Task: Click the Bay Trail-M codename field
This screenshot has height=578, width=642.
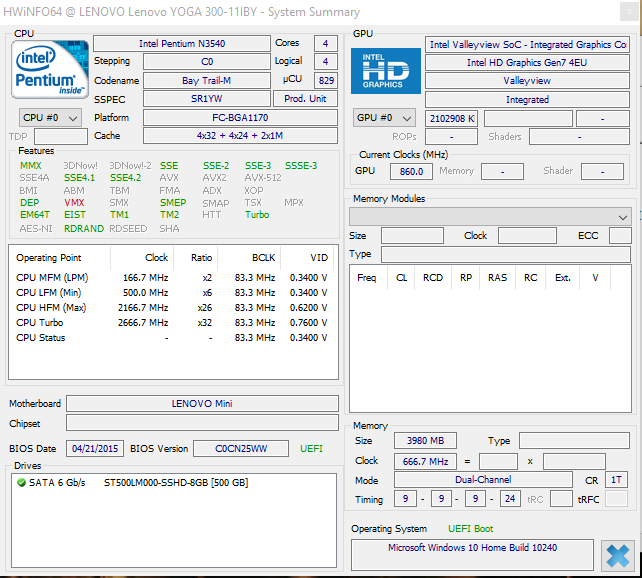Action: pos(206,80)
